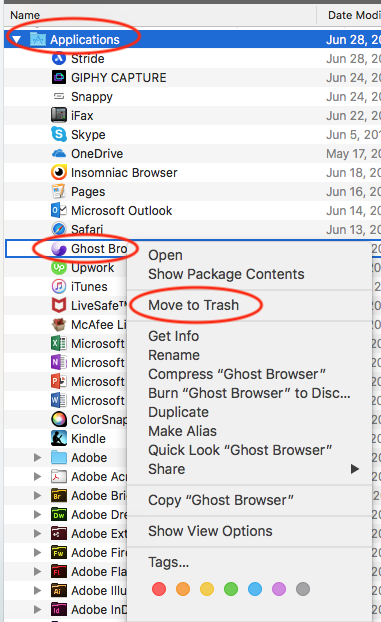Select Show Package Contents

pyautogui.click(x=226, y=274)
